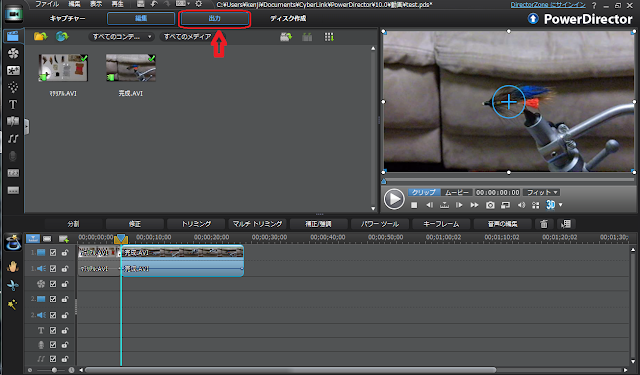Viewport: 640px width, 375px height.
Task: Select the 完成.AVI clip on video track 1
Action: coord(182,253)
